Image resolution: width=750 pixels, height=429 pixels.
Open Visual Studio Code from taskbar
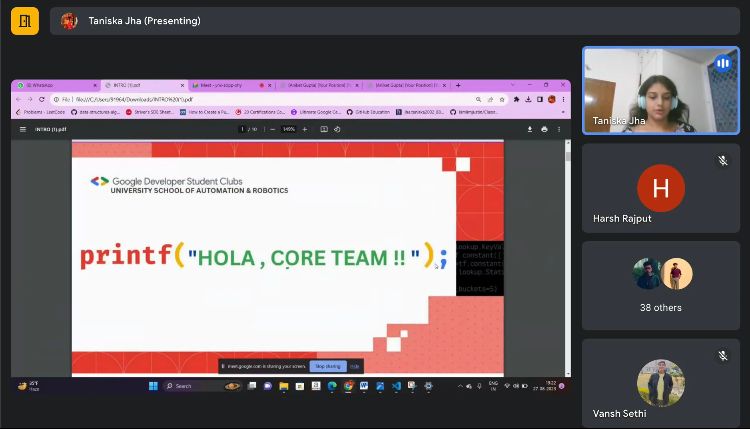[396, 386]
